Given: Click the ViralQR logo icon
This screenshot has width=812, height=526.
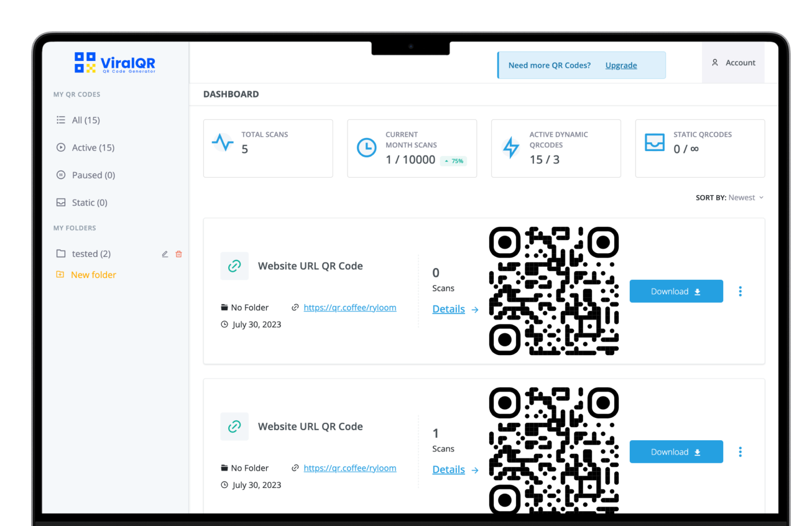Looking at the screenshot, I should (x=85, y=62).
